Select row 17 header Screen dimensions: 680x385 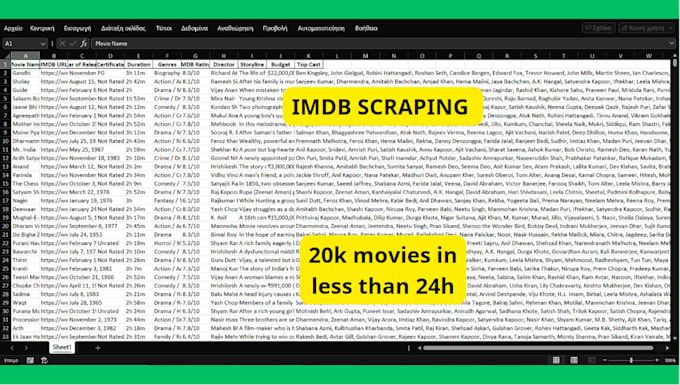6,200
